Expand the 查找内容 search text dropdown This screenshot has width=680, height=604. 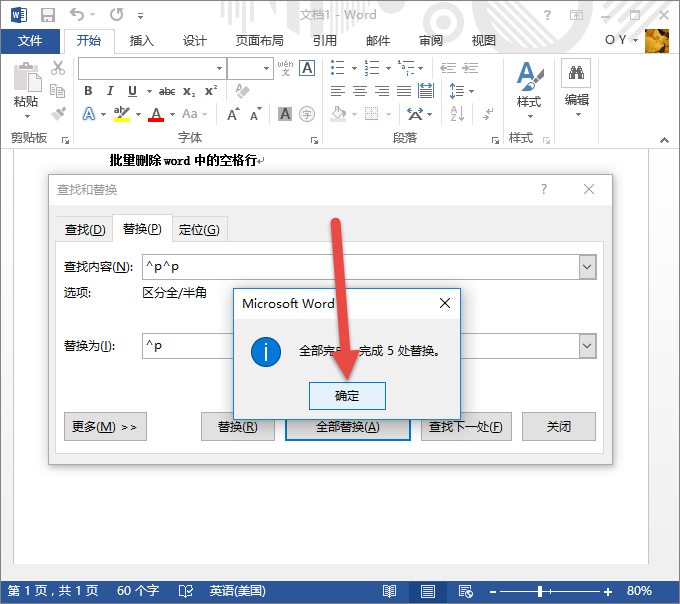[587, 267]
